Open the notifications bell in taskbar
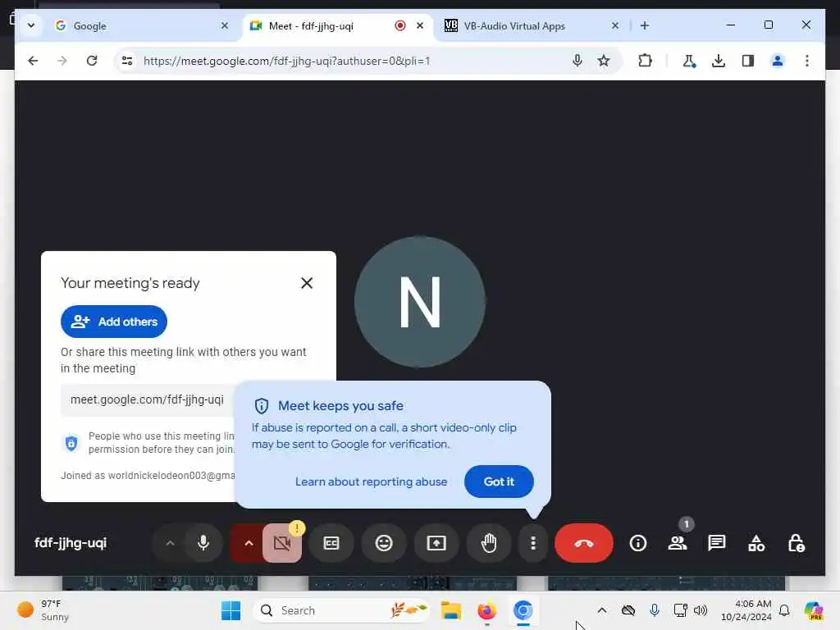Image resolution: width=840 pixels, height=630 pixels. (784, 610)
